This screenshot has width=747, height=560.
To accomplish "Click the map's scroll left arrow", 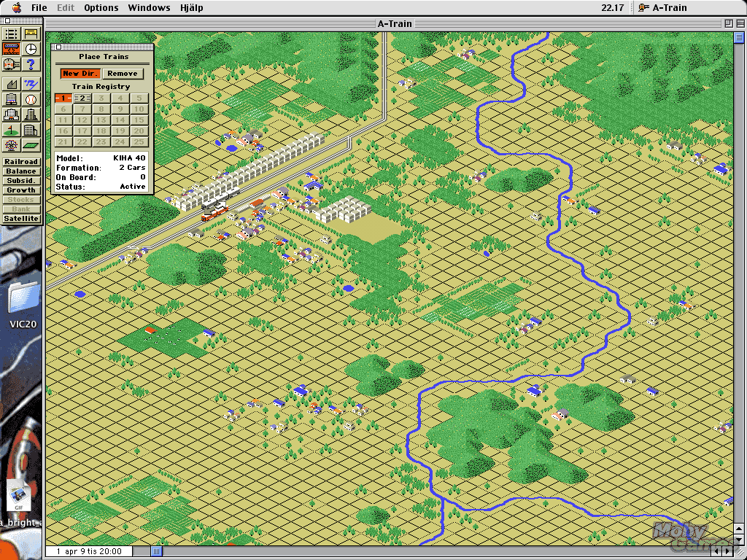I will pyautogui.click(x=718, y=551).
